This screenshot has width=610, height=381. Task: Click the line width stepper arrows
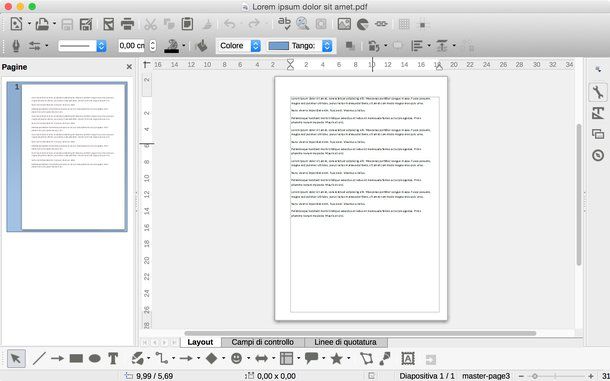coord(153,46)
